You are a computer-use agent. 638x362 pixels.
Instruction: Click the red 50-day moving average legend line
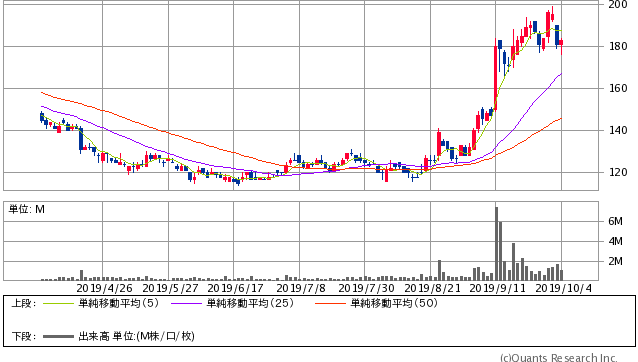[330, 303]
